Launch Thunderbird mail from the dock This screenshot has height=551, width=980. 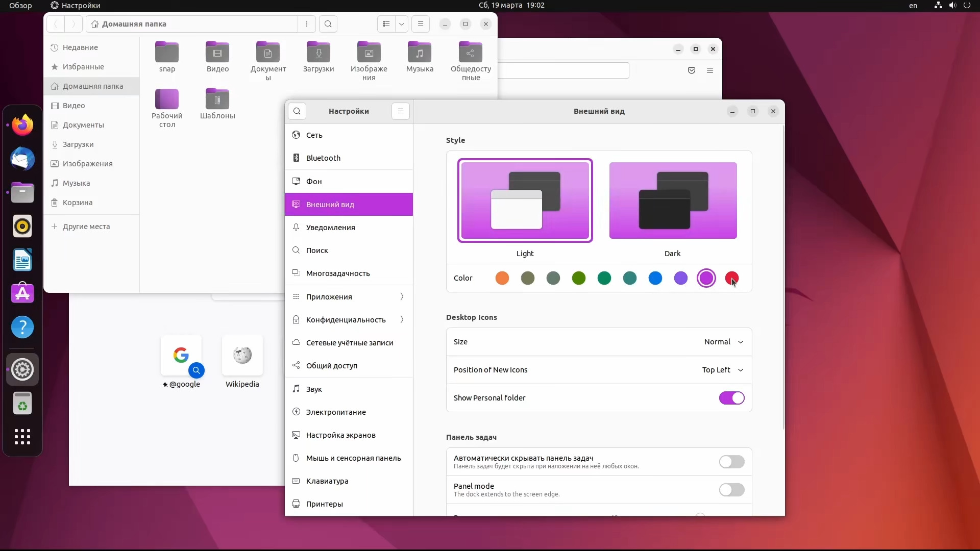tap(22, 159)
